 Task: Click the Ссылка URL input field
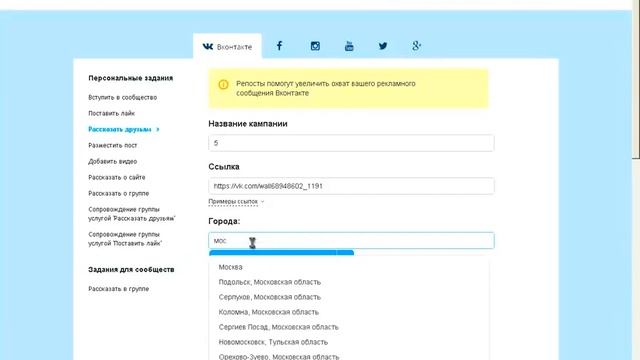[351, 186]
